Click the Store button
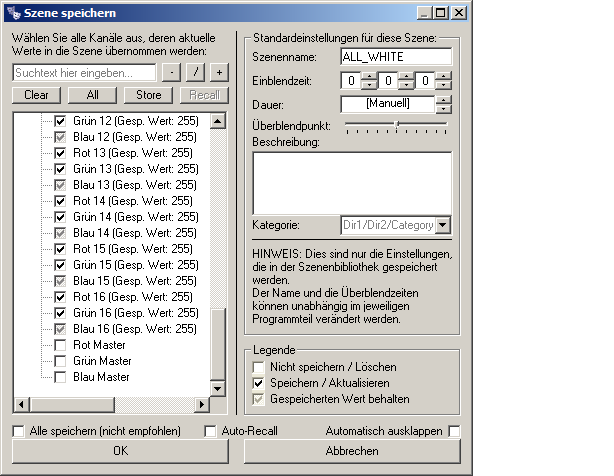Viewport: 614px width, 476px height. click(148, 95)
